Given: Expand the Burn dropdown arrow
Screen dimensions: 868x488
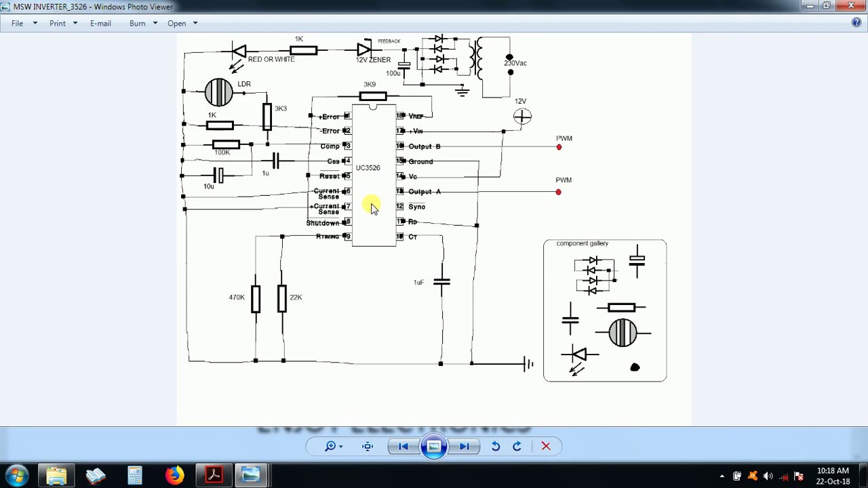Looking at the screenshot, I should (155, 23).
